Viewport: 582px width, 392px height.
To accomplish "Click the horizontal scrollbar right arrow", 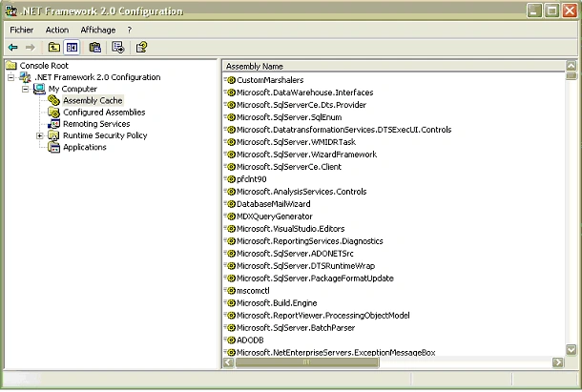I will 557,362.
